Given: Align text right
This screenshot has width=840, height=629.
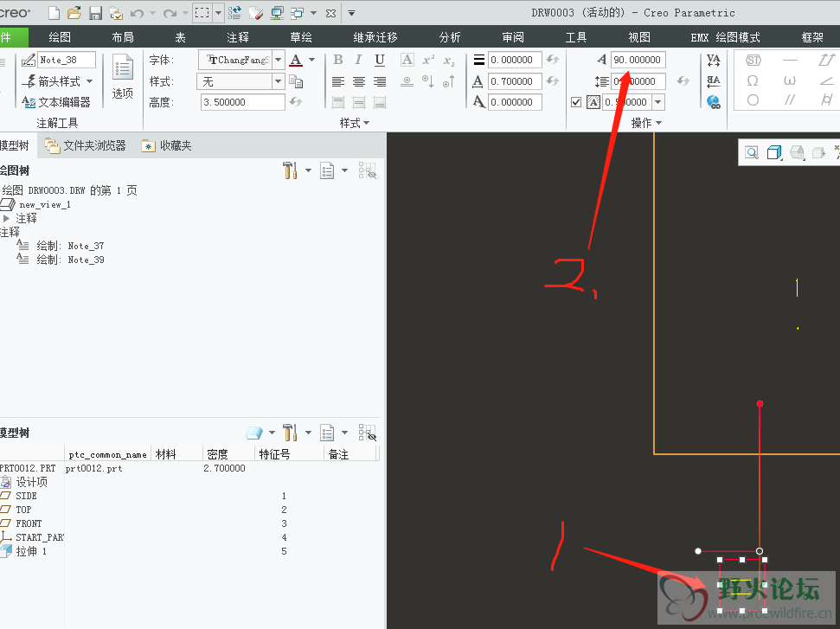Looking at the screenshot, I should [380, 81].
